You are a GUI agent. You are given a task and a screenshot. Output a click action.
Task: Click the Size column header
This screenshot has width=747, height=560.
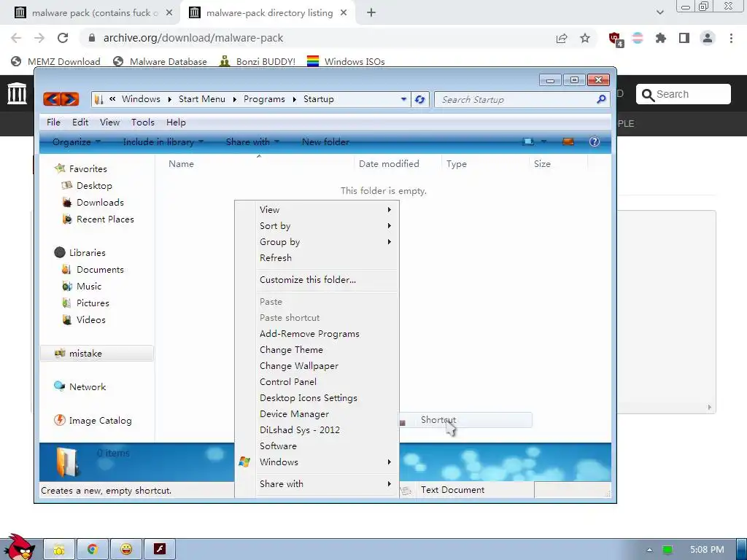558,164
